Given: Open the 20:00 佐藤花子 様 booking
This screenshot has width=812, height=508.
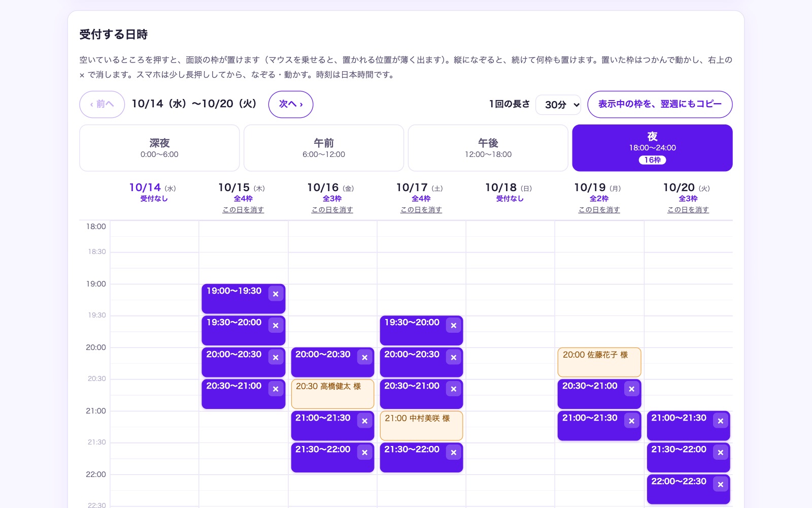Looking at the screenshot, I should [x=599, y=362].
